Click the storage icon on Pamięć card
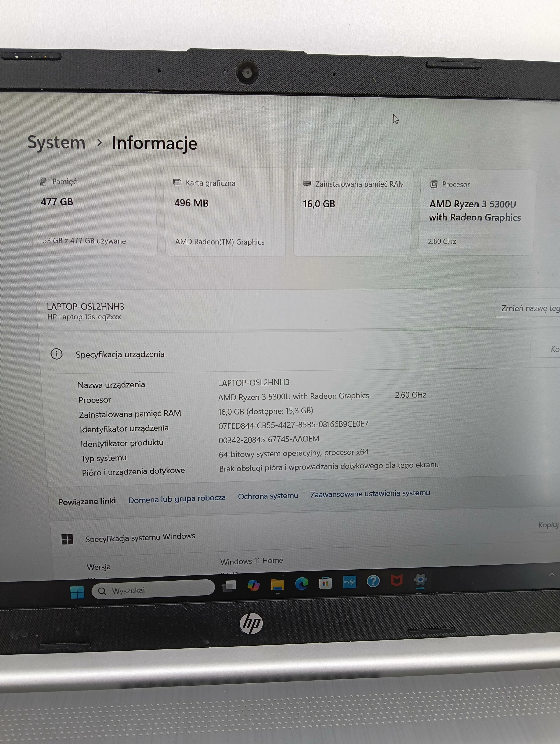The width and height of the screenshot is (560, 744). (x=43, y=182)
